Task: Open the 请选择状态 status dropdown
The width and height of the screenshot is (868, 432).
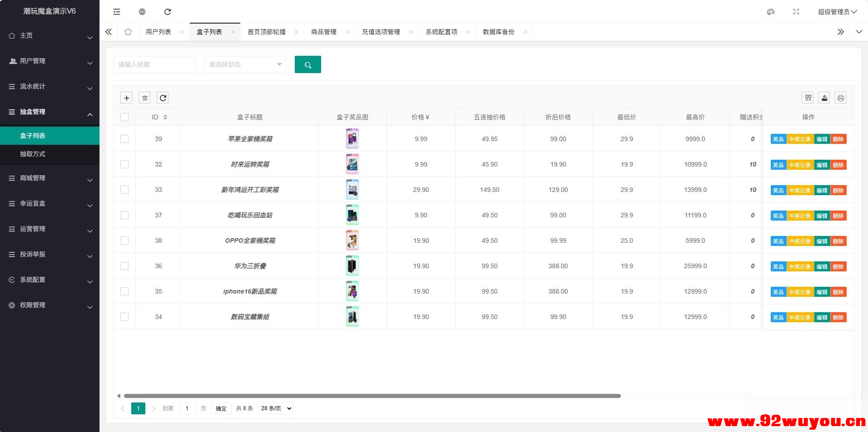Action: click(x=245, y=64)
